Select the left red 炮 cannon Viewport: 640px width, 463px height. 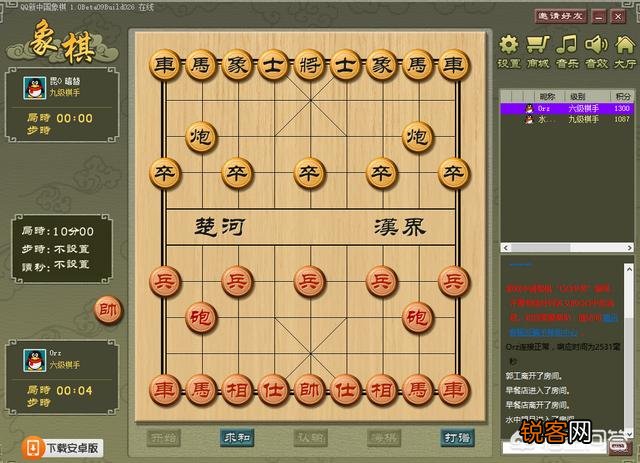[x=201, y=318]
